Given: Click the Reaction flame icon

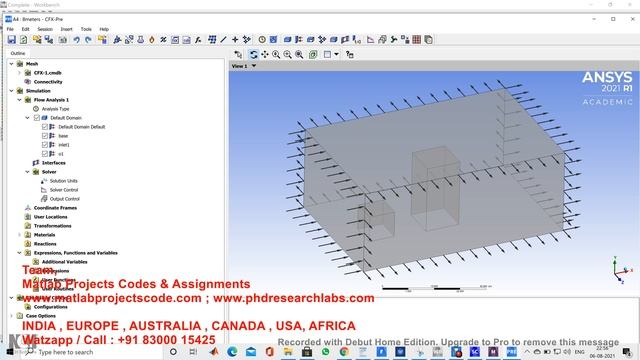Looking at the screenshot, I should point(152,40).
